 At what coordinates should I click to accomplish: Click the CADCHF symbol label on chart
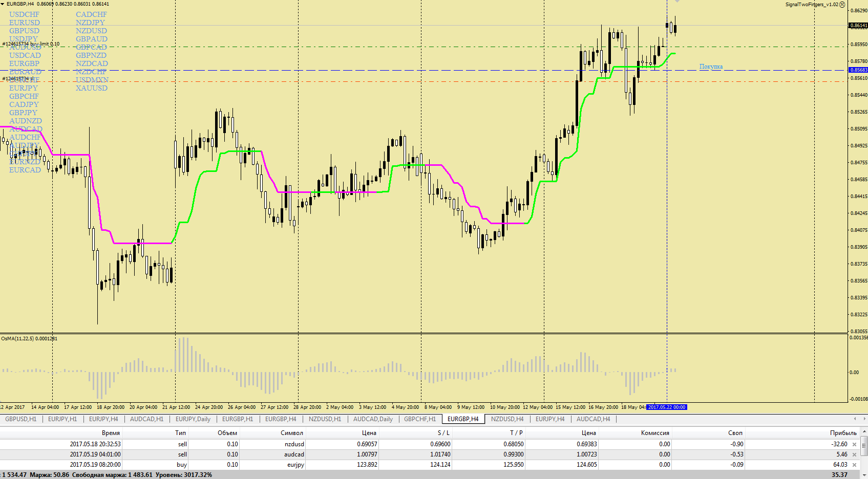click(x=91, y=14)
